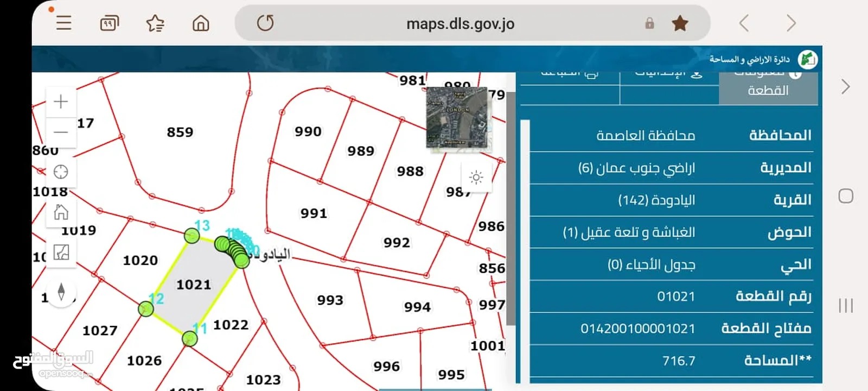Select parcel 996 on map
868x391 pixels.
387,367
